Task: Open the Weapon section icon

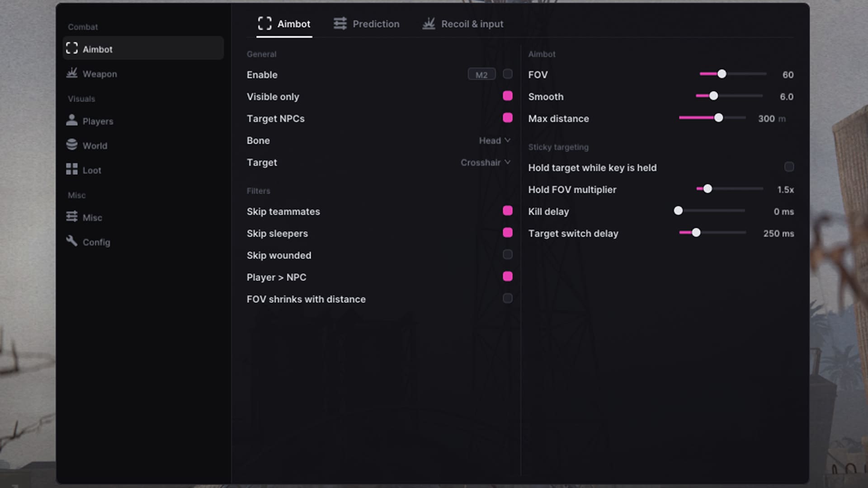Action: [x=72, y=73]
